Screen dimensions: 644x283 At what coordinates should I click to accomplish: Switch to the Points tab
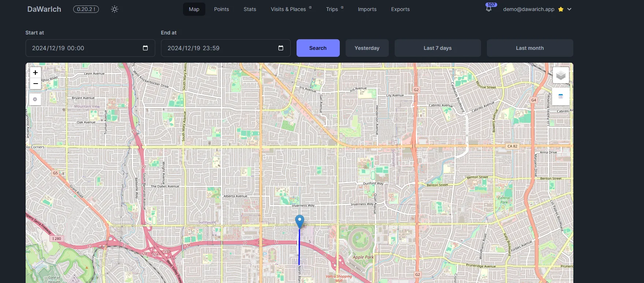(222, 9)
